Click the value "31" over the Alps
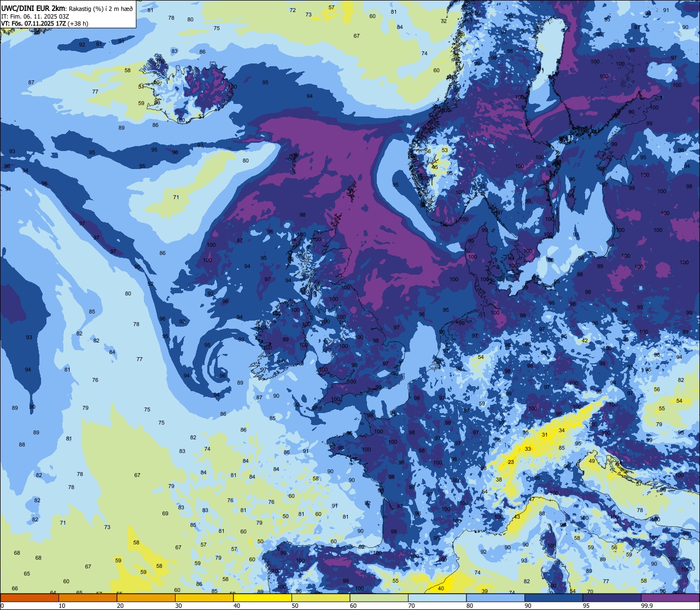 [544, 435]
